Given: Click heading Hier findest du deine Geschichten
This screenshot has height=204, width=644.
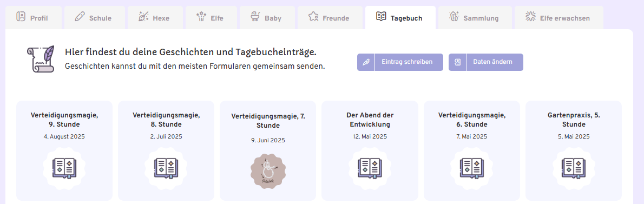Looking at the screenshot, I should [x=190, y=52].
